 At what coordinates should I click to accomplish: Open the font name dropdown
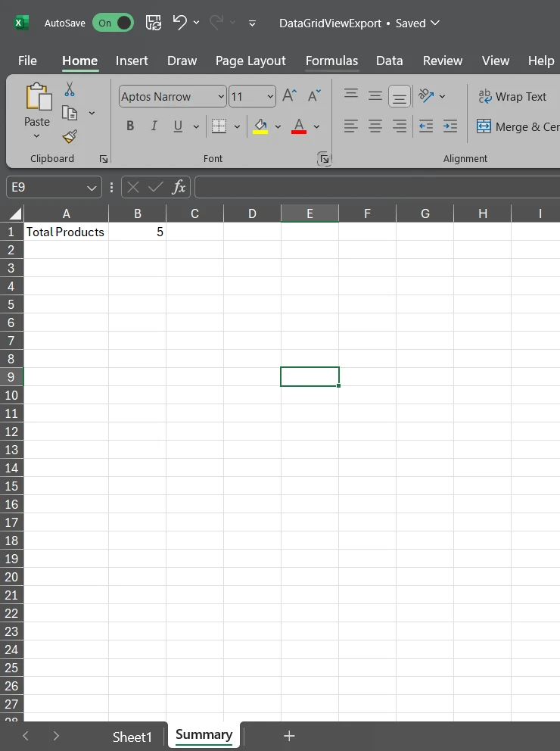[221, 97]
